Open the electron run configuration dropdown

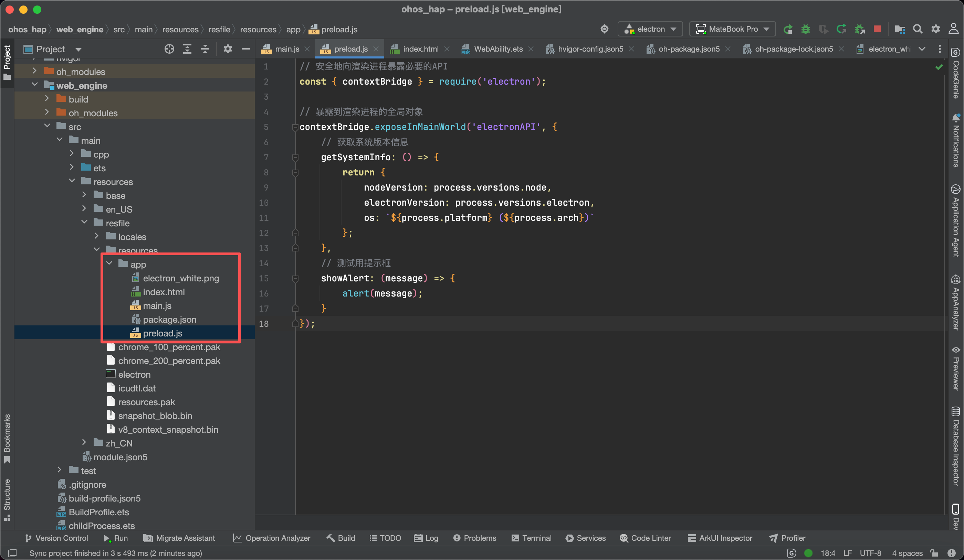(x=650, y=29)
